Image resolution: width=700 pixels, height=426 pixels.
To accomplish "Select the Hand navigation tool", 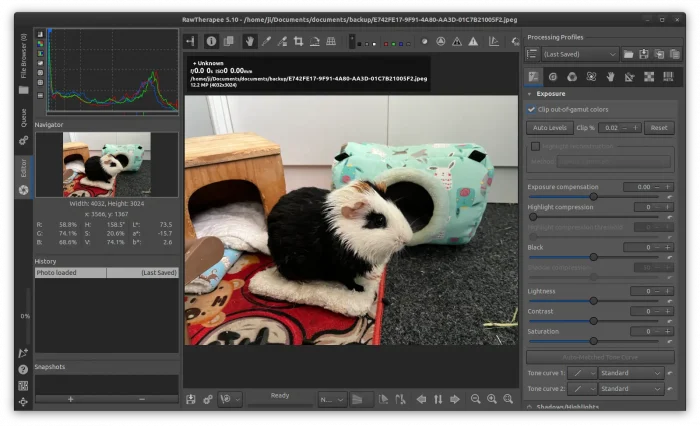I will pyautogui.click(x=248, y=41).
